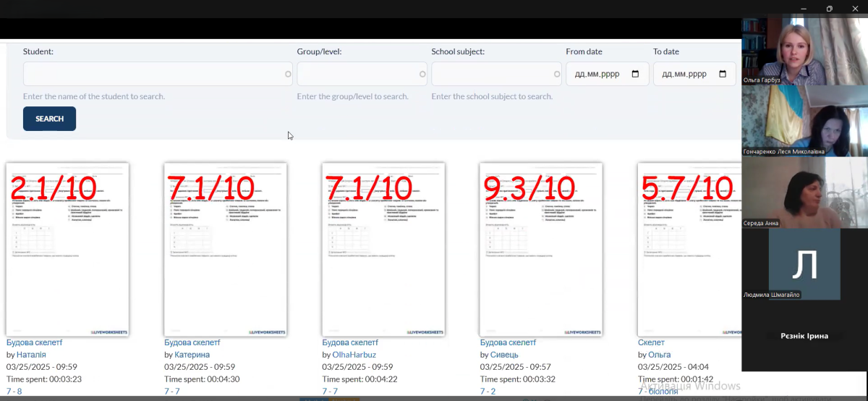
Task: Open student link Наталія
Action: [x=31, y=355]
